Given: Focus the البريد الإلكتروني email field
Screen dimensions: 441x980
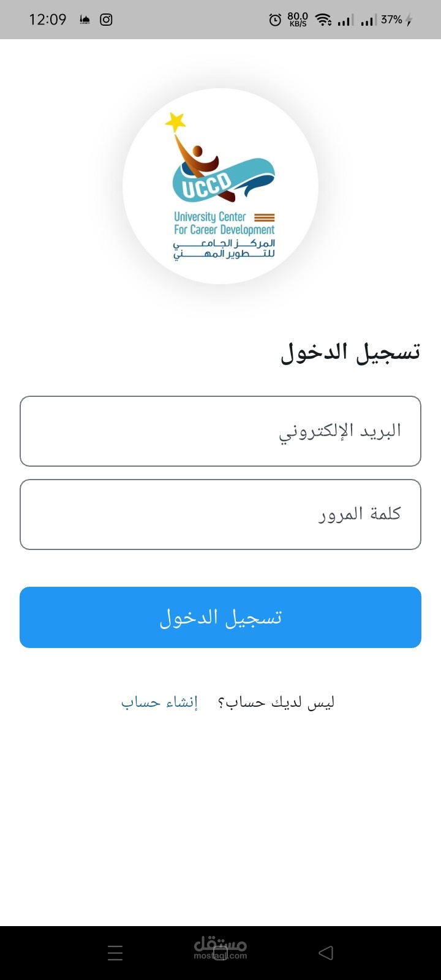Looking at the screenshot, I should click(221, 431).
